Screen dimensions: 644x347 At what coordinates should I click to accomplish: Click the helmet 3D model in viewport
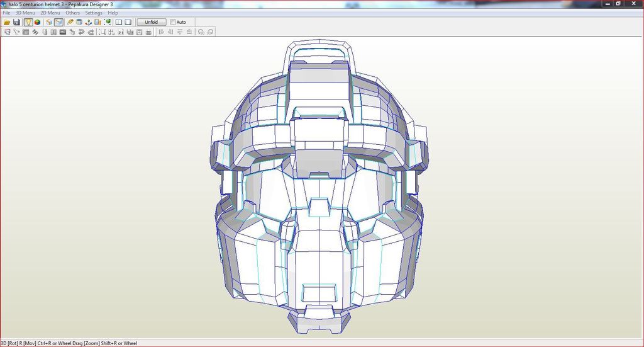pos(321,189)
